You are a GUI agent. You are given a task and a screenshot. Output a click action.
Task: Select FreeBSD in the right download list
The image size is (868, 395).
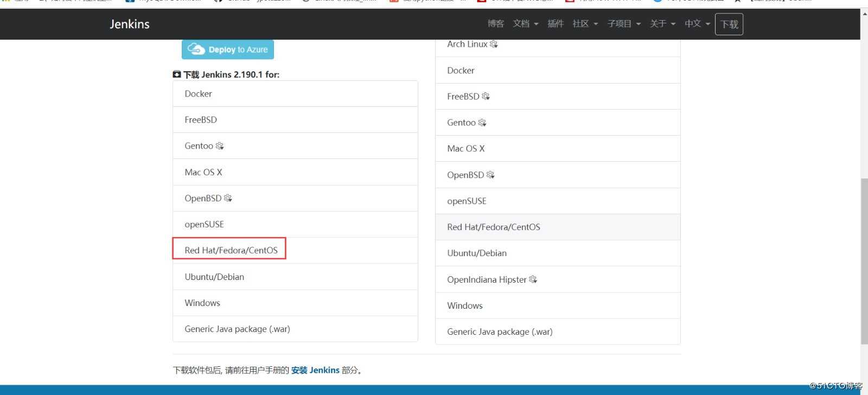point(558,97)
